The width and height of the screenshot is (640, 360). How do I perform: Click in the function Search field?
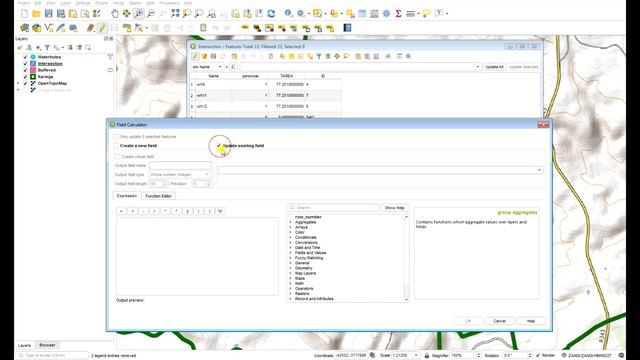pyautogui.click(x=333, y=208)
